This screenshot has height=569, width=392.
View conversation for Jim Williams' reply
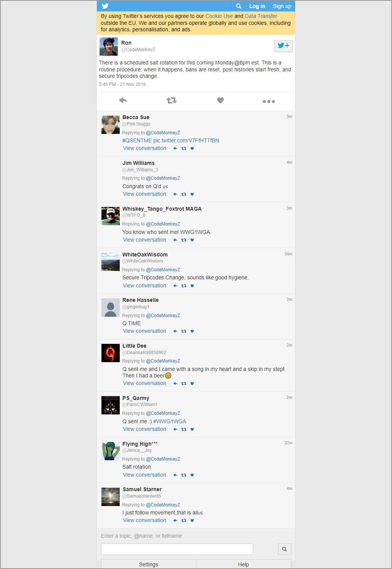(x=145, y=194)
